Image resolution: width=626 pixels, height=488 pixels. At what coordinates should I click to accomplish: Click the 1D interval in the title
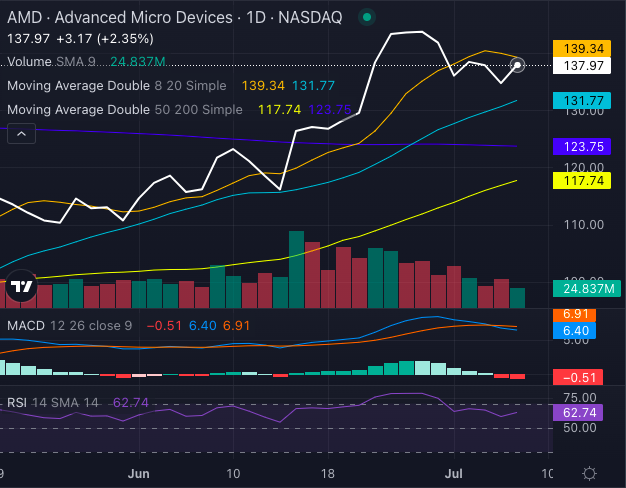(x=256, y=18)
